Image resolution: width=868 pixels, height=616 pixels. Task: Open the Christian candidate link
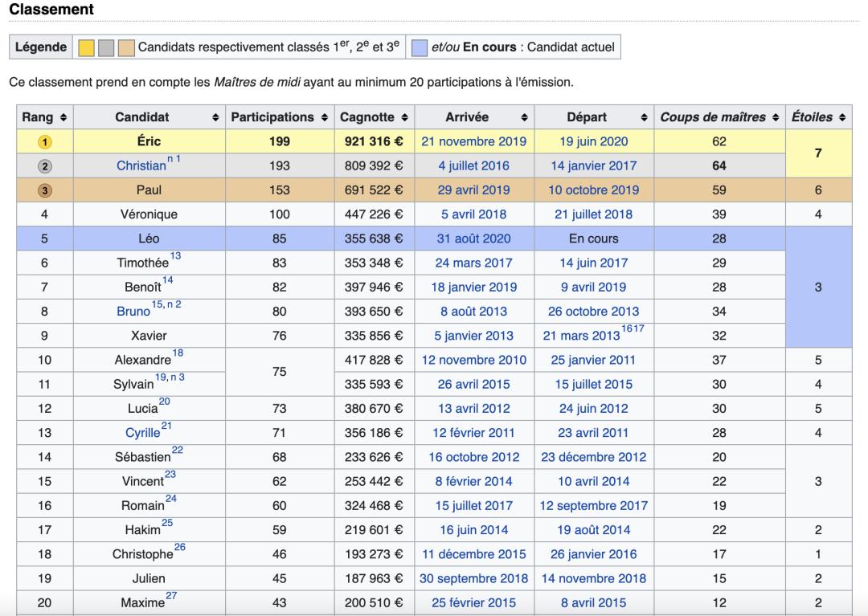point(141,166)
